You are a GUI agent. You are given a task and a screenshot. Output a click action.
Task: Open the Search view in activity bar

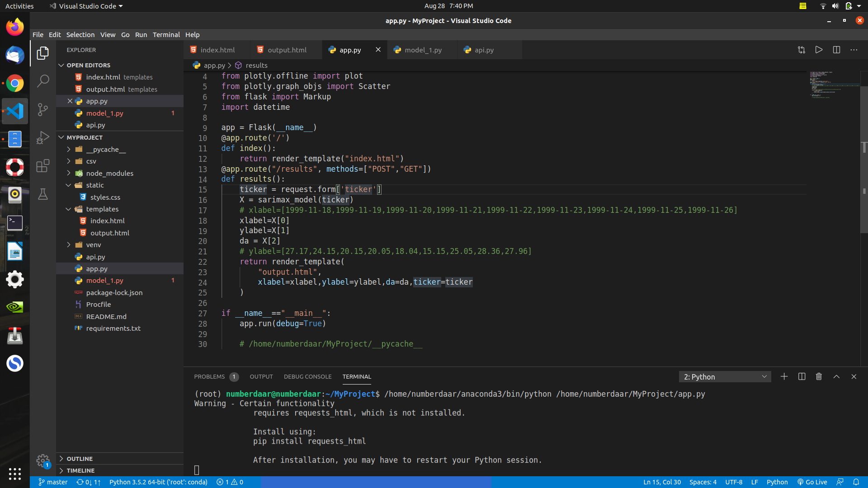pos(43,81)
